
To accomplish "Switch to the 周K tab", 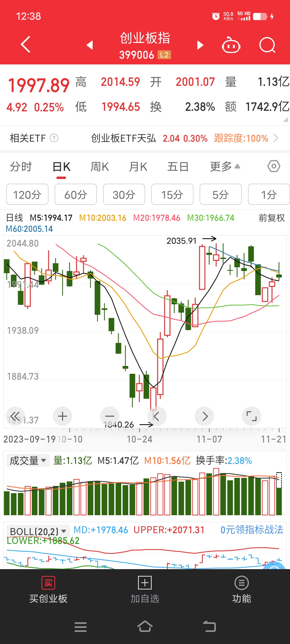I will (x=100, y=167).
